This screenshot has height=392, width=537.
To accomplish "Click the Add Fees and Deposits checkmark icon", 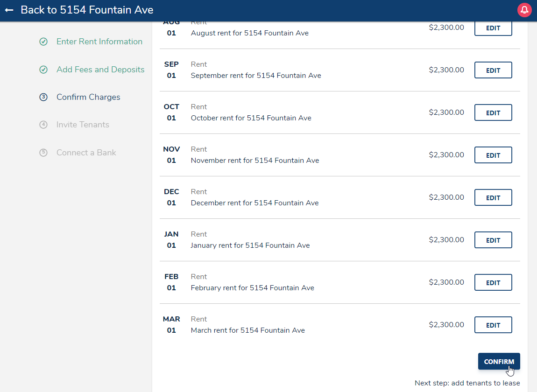I will coord(43,70).
